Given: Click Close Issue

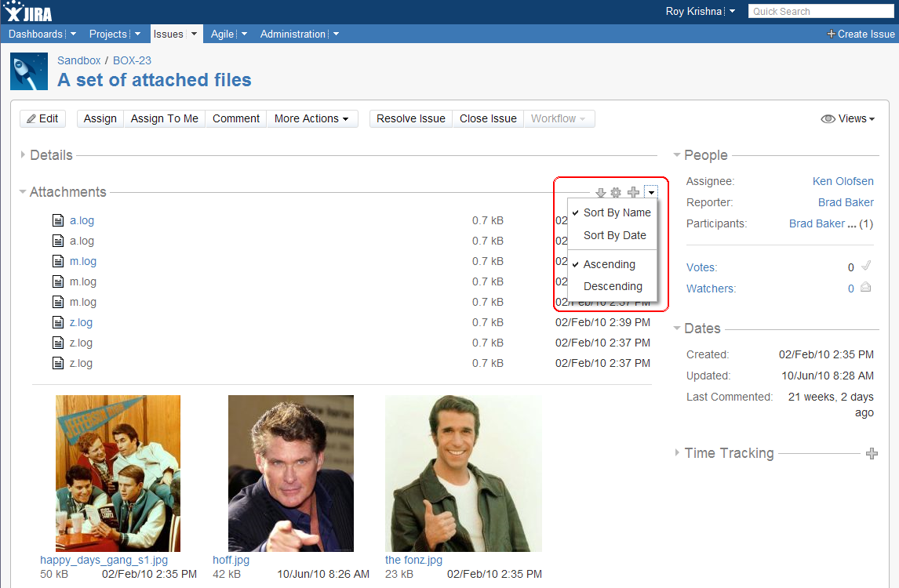Looking at the screenshot, I should click(488, 118).
